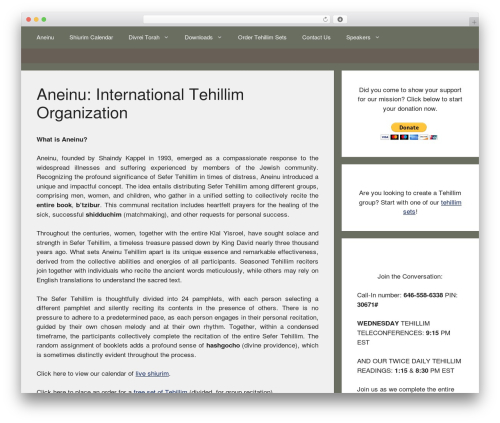Click the PIN number 30671#
Viewport: 500px width, 423px height.
click(x=367, y=305)
